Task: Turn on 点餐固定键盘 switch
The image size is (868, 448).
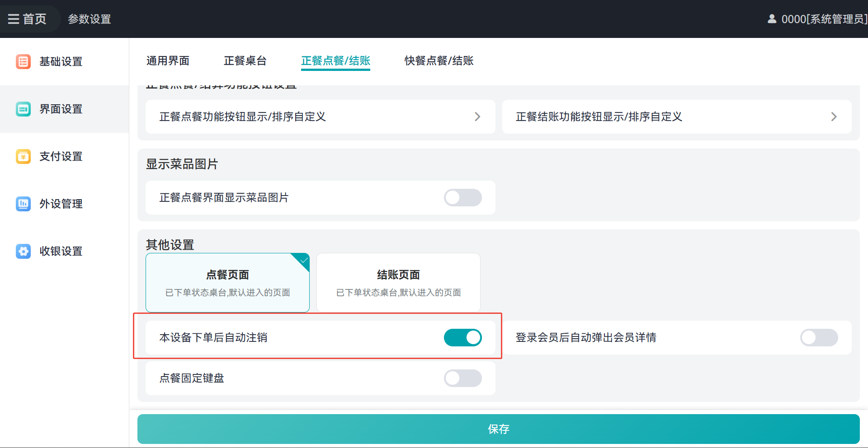Action: pos(462,378)
